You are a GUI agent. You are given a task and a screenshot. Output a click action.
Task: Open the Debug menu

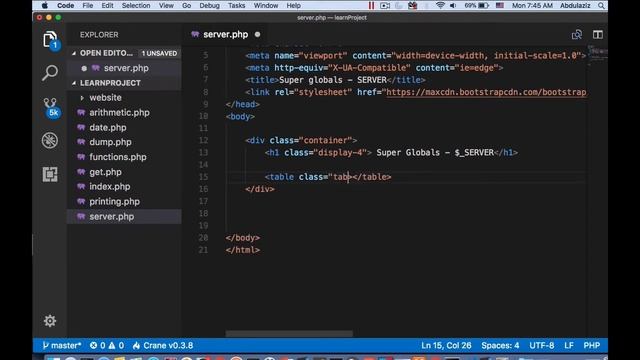[209, 6]
